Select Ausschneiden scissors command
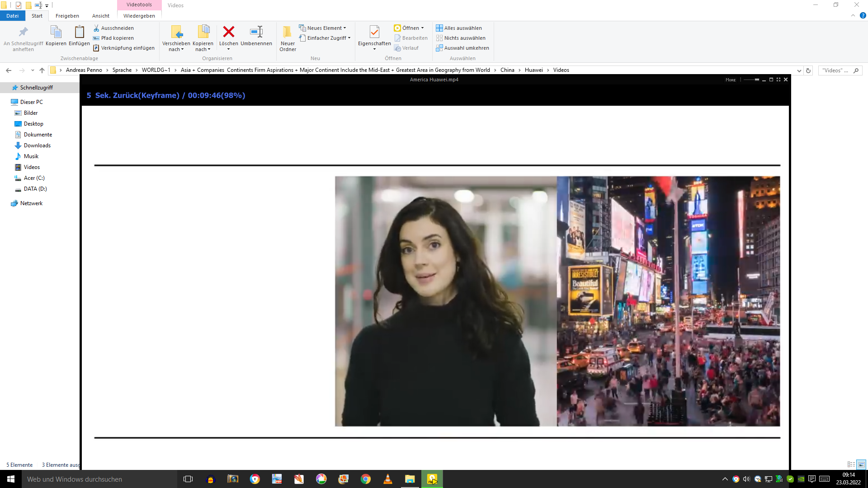 coord(113,28)
